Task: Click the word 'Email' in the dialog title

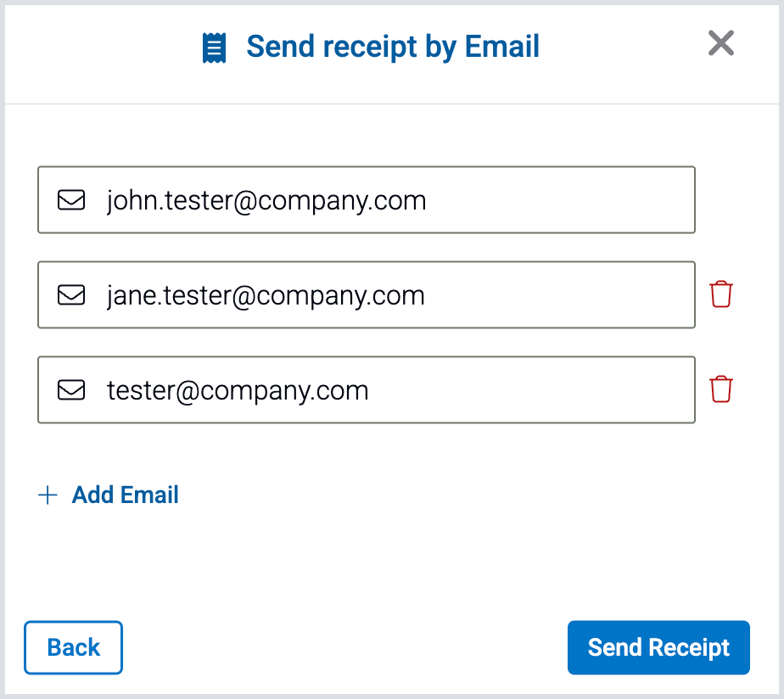Action: 502,47
